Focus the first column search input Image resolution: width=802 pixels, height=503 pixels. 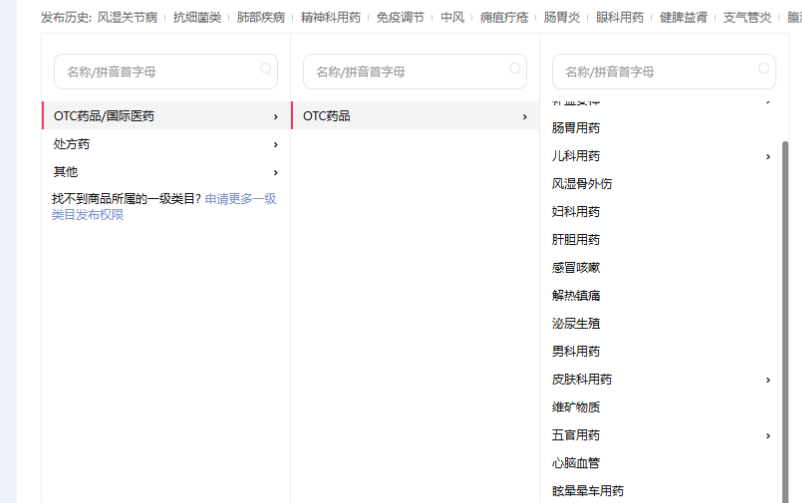(x=155, y=72)
